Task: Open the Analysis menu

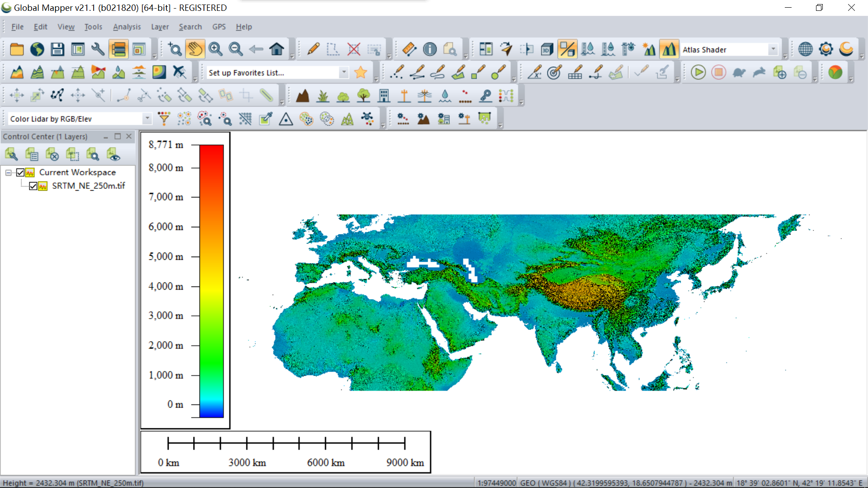Action: pos(127,27)
